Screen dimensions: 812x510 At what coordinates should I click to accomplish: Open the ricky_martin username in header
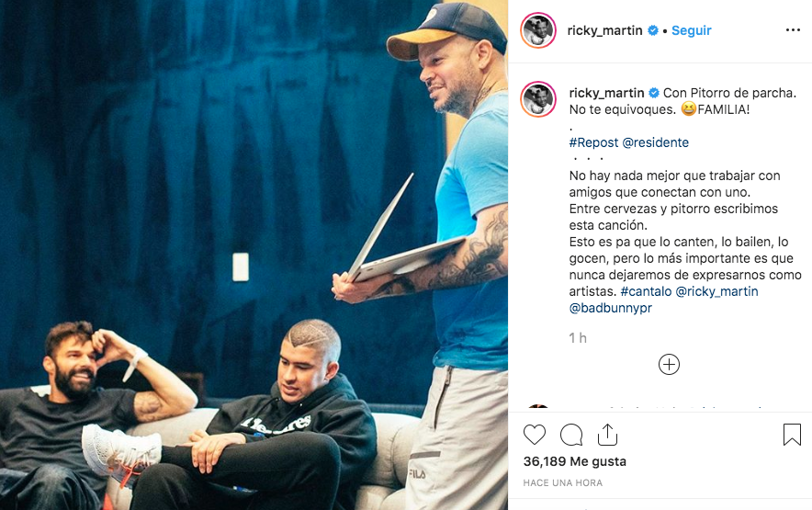coord(604,30)
